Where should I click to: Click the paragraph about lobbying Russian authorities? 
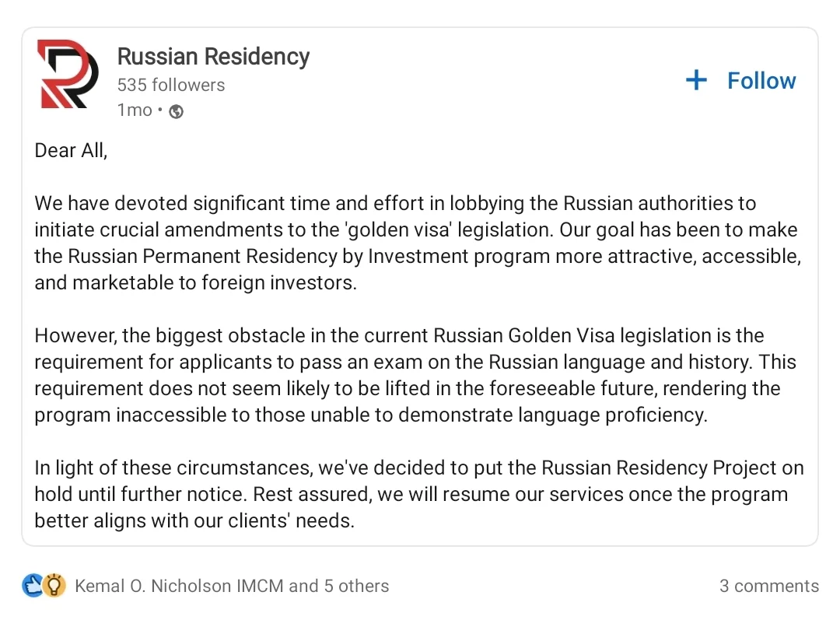point(418,243)
